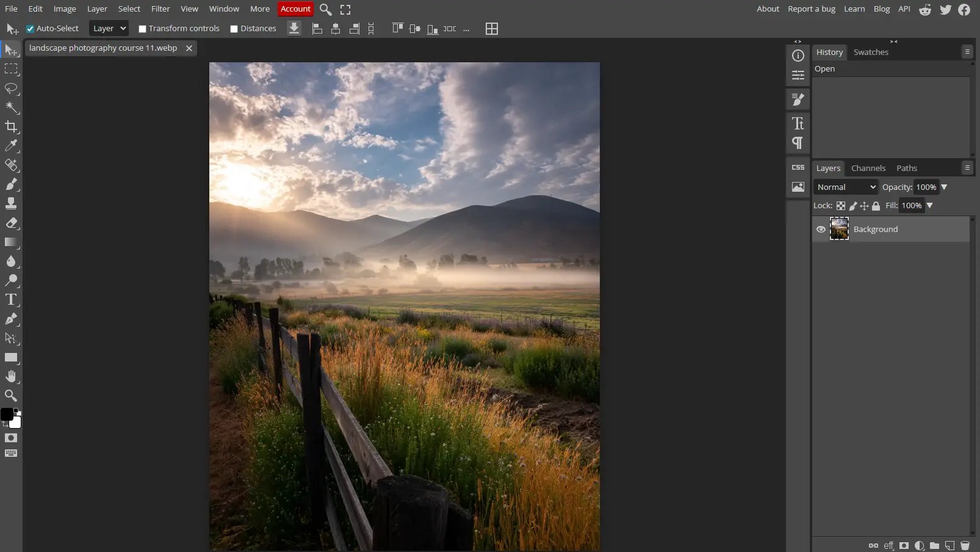Enable Transform controls checkbox

[142, 29]
